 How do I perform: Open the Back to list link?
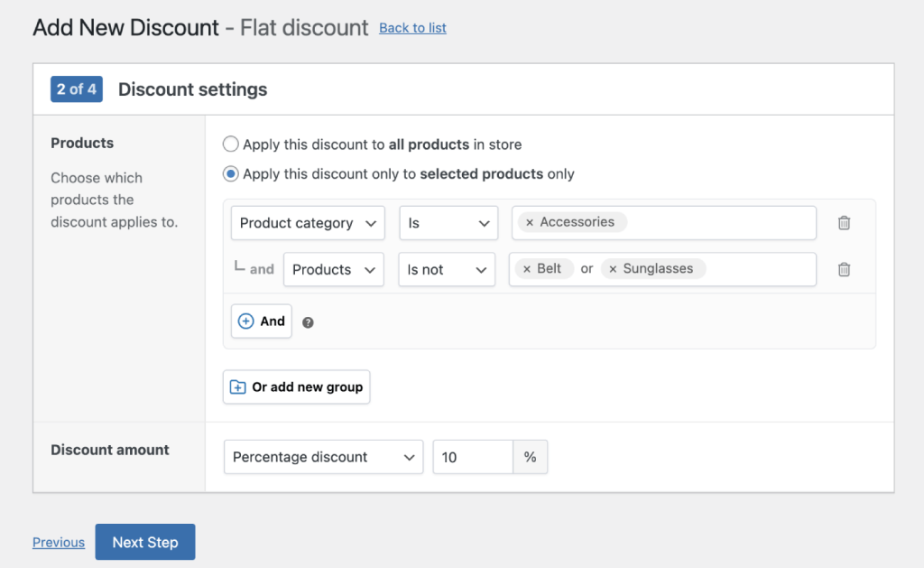point(412,28)
